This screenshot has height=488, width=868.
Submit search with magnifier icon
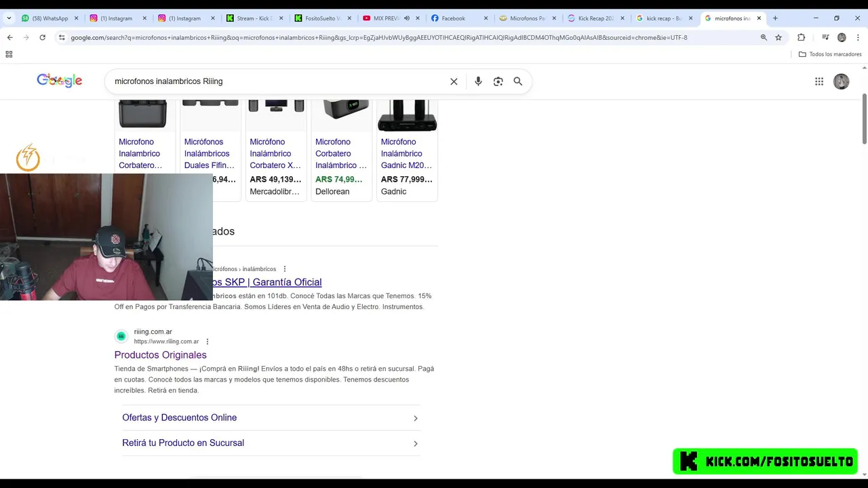pos(518,81)
